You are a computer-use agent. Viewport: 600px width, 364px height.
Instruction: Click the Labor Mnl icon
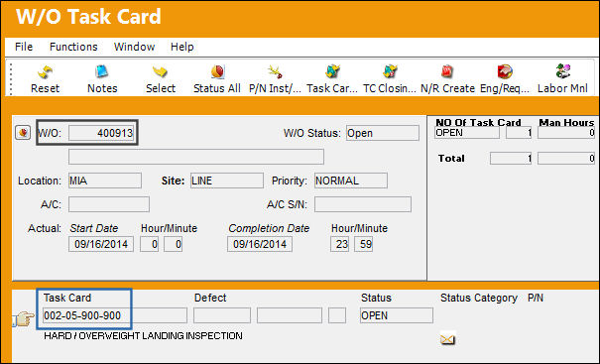[x=562, y=71]
